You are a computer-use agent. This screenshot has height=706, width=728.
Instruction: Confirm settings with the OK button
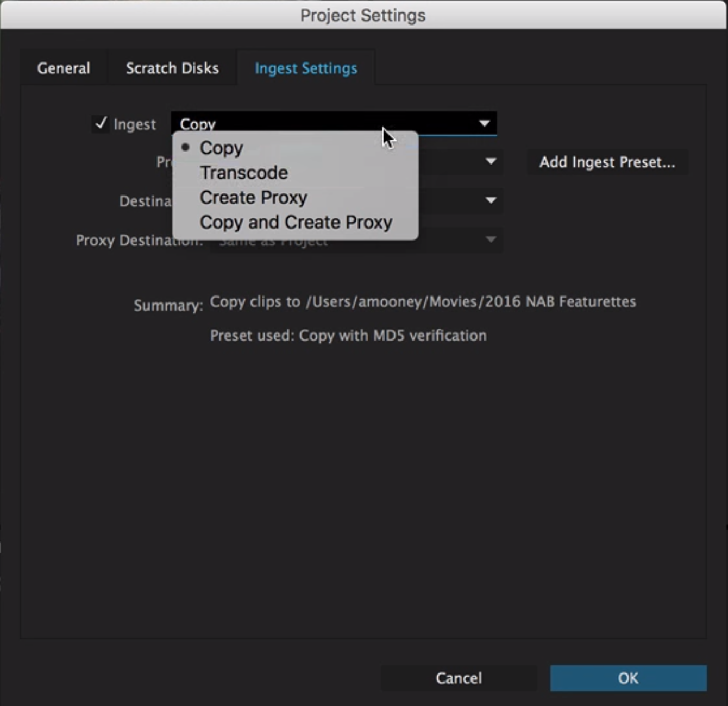[x=629, y=678]
